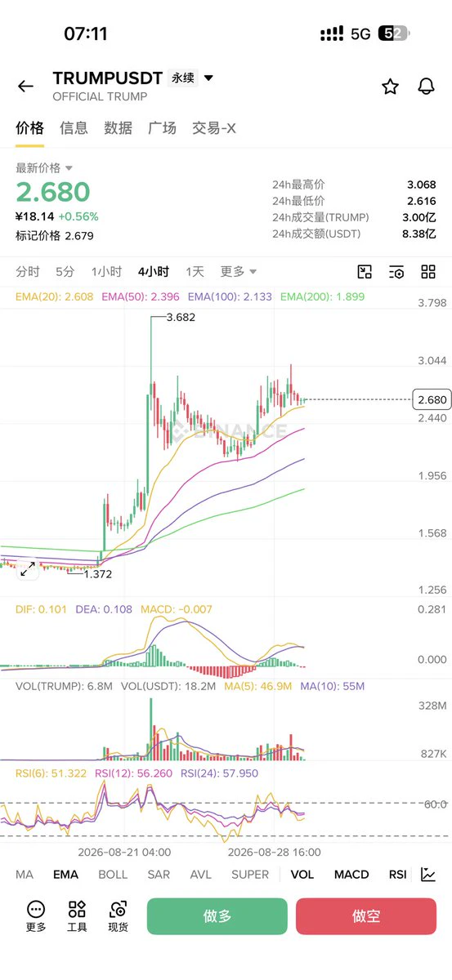Tap the EMA(50): 2.396 legend
This screenshot has width=452, height=980.
click(141, 297)
